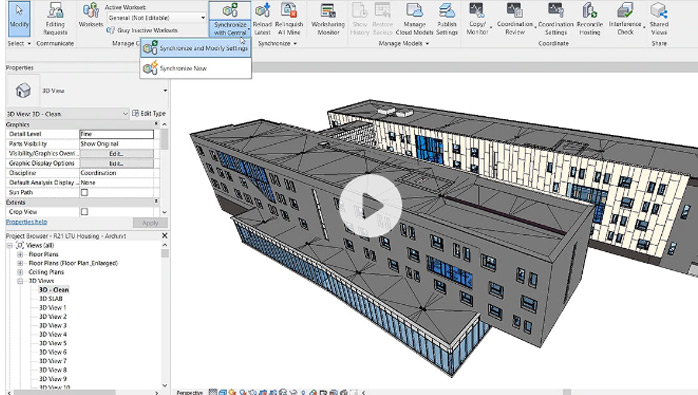Choose Synchronize and Modify Settings
Viewport: 698px width, 395px height.
tap(196, 48)
